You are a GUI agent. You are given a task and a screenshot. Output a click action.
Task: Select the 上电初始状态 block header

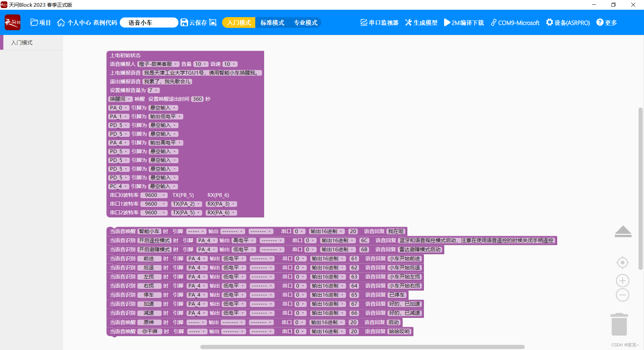click(125, 55)
